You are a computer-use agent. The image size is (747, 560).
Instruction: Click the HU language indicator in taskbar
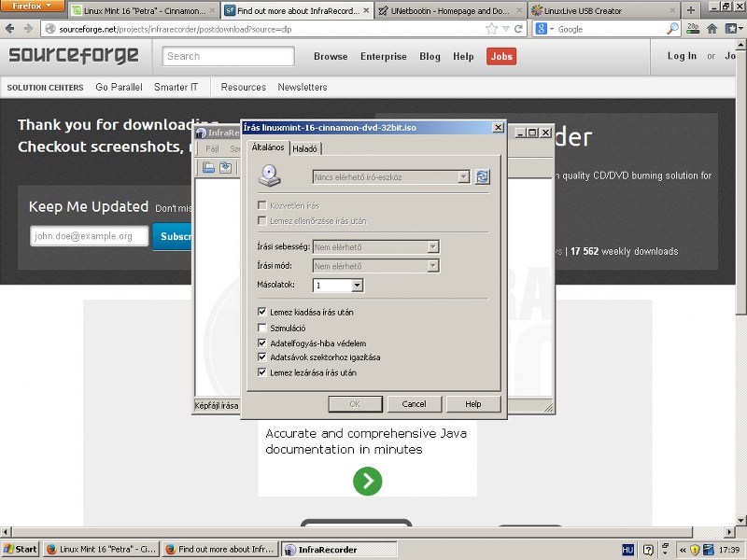(x=627, y=550)
